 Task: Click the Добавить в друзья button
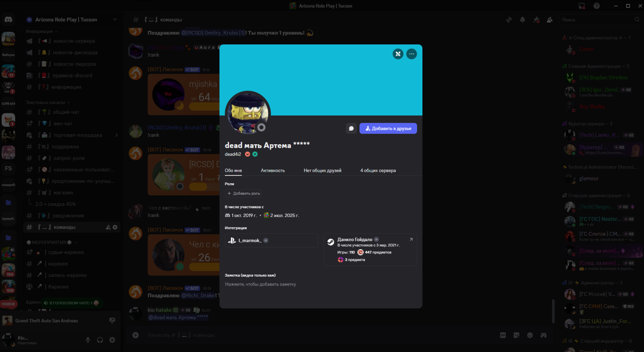pyautogui.click(x=388, y=129)
